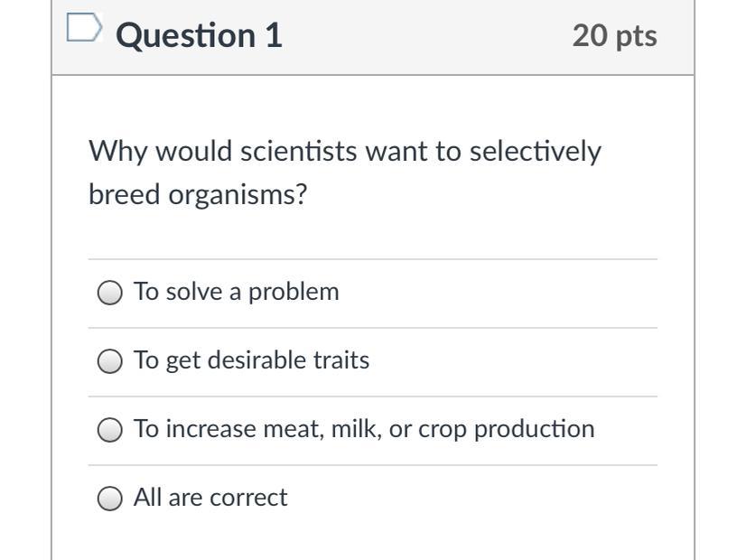Flag Question 1 with the bookmark icon
The width and height of the screenshot is (746, 560).
pyautogui.click(x=84, y=29)
